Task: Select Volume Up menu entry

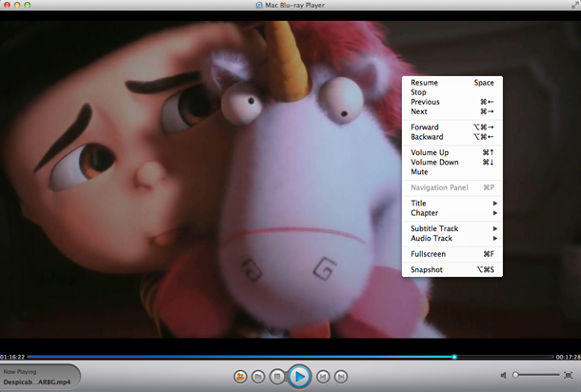Action: coord(452,152)
